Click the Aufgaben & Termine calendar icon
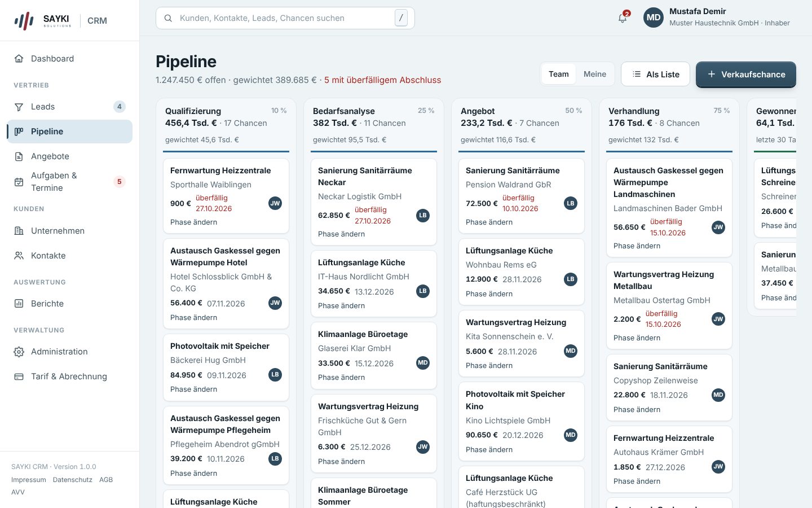The height and width of the screenshot is (508, 812). [19, 182]
